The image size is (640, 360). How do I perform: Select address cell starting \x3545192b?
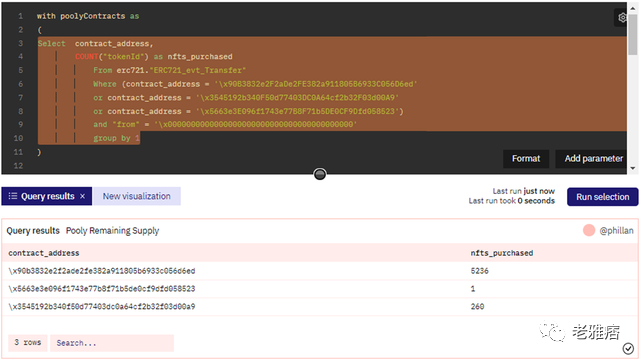coord(102,307)
